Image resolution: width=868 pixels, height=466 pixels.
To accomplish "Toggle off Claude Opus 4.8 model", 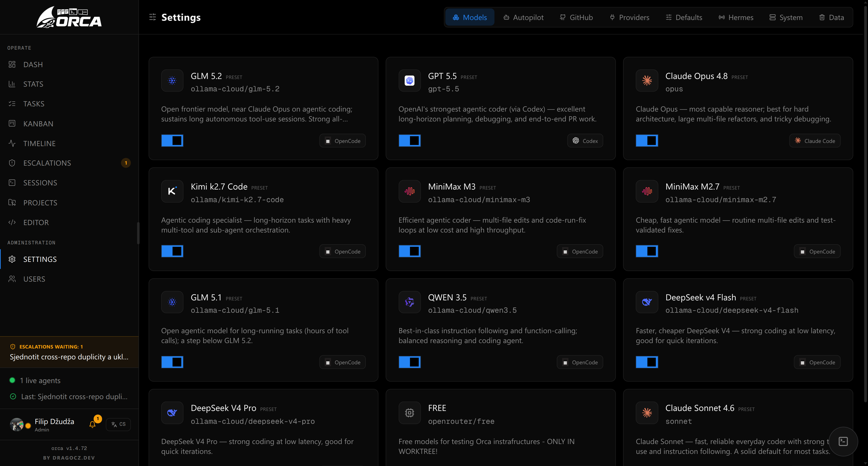I will pyautogui.click(x=647, y=141).
